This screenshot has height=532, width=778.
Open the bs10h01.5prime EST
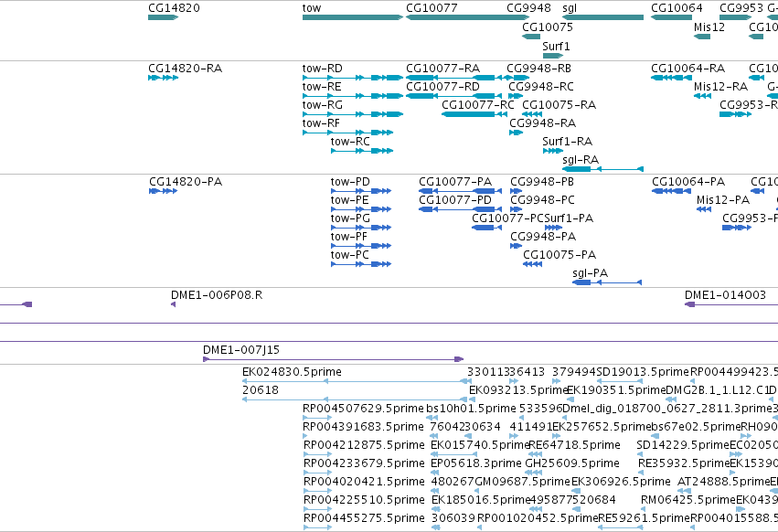[x=432, y=418]
